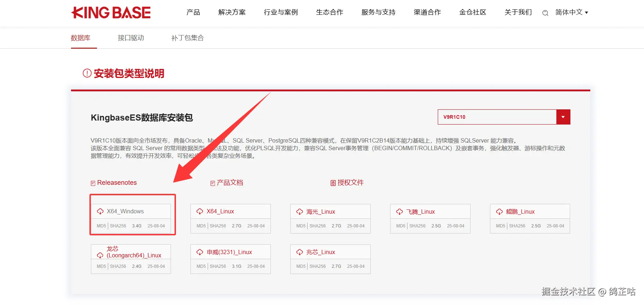Open the 产品 navigation menu
Image resolution: width=644 pixels, height=305 pixels.
pos(193,12)
